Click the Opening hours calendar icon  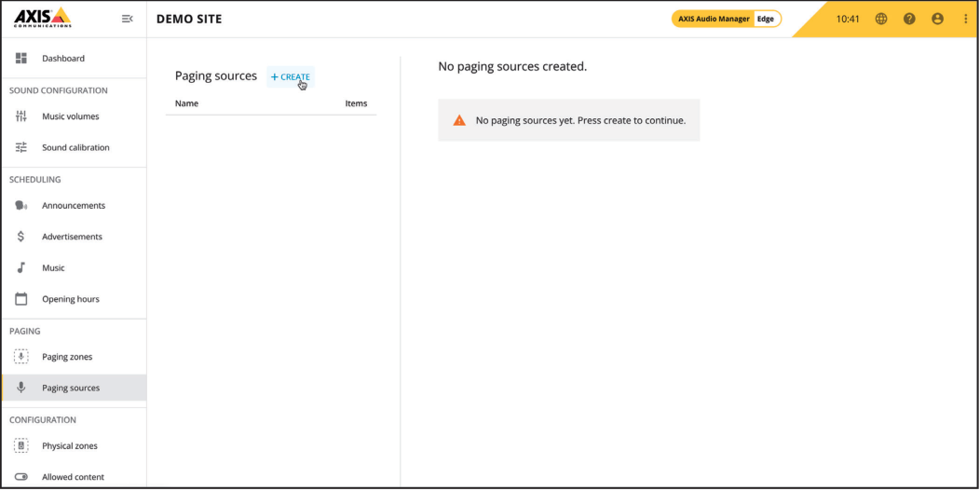[x=21, y=299]
